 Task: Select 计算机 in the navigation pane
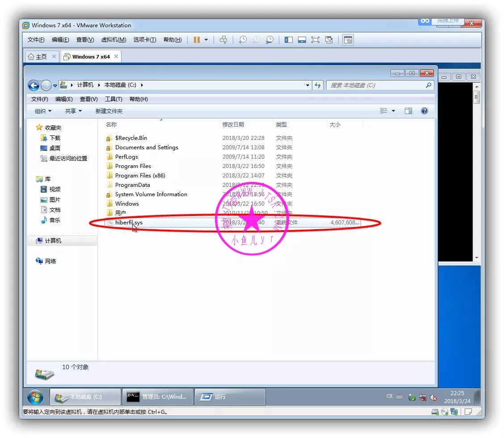pos(53,241)
